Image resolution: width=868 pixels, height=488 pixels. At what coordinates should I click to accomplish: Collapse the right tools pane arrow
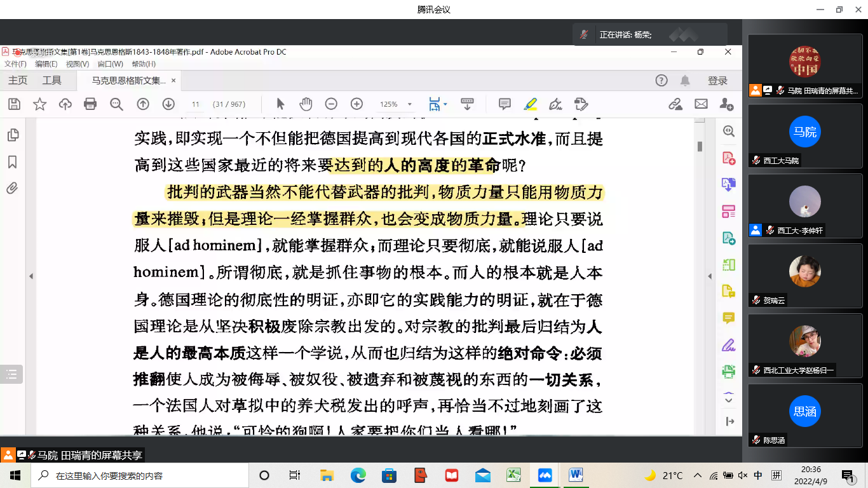click(x=710, y=276)
